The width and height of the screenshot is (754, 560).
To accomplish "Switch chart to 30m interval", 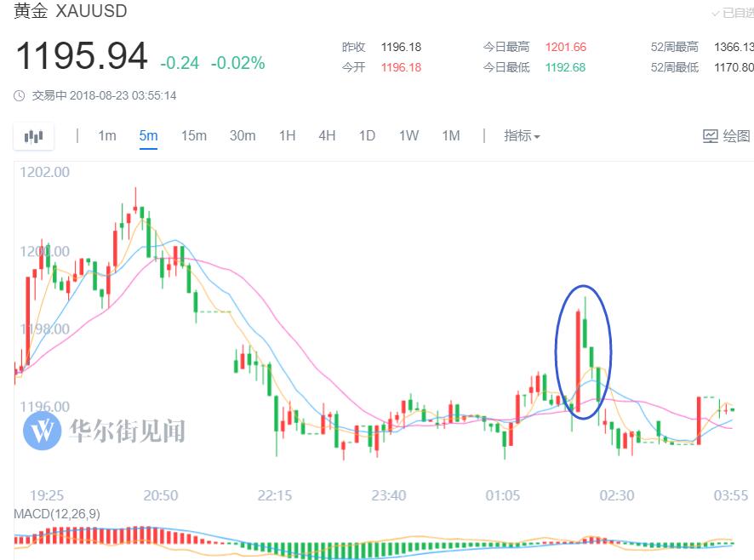I will (x=243, y=136).
